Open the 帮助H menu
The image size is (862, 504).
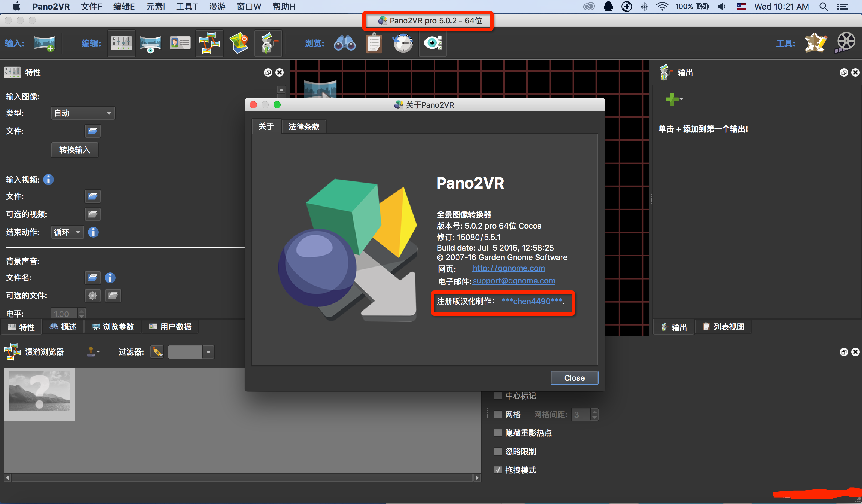283,7
